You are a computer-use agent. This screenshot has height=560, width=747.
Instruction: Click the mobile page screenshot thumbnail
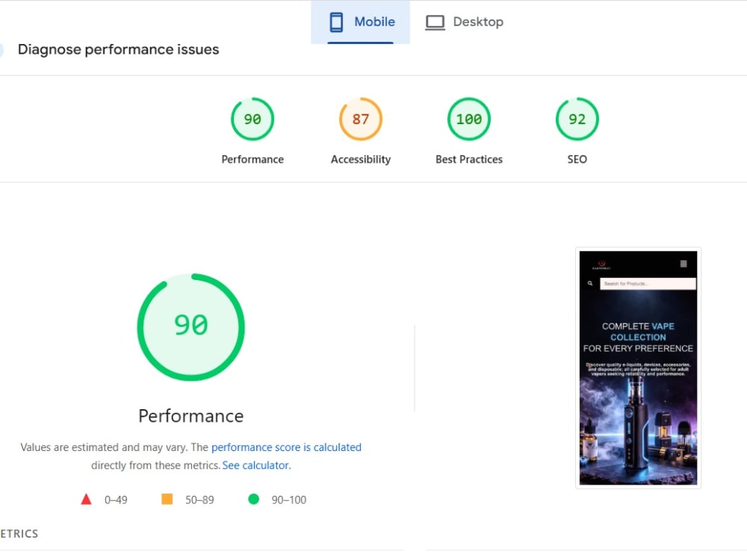(638, 367)
